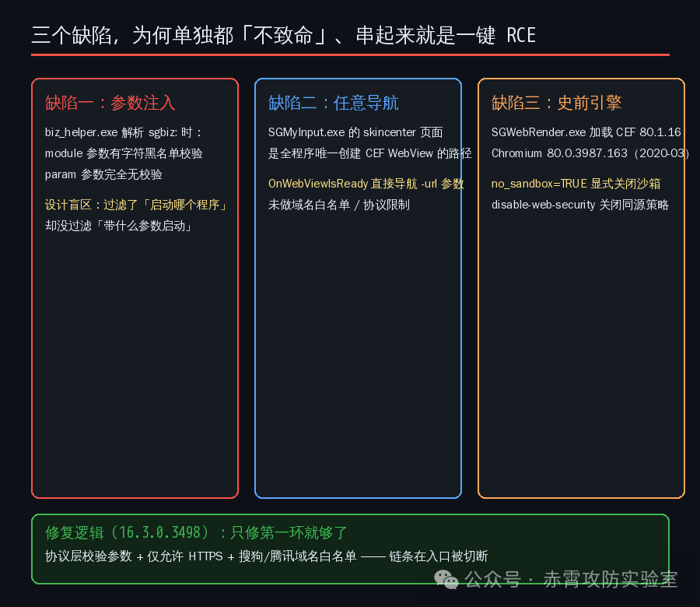Screen dimensions: 700x607
Task: Select the red heading 缺陷一：参数注入
Action: [110, 103]
